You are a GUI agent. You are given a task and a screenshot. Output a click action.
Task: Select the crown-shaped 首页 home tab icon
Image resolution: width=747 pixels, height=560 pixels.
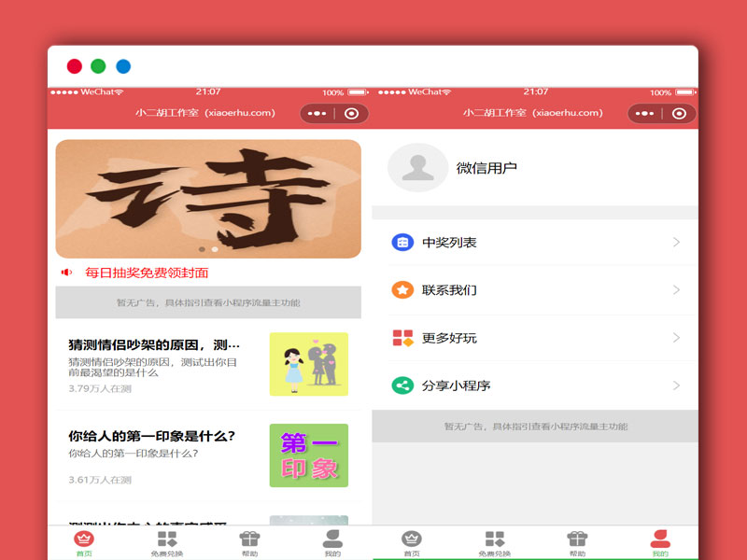click(x=82, y=539)
